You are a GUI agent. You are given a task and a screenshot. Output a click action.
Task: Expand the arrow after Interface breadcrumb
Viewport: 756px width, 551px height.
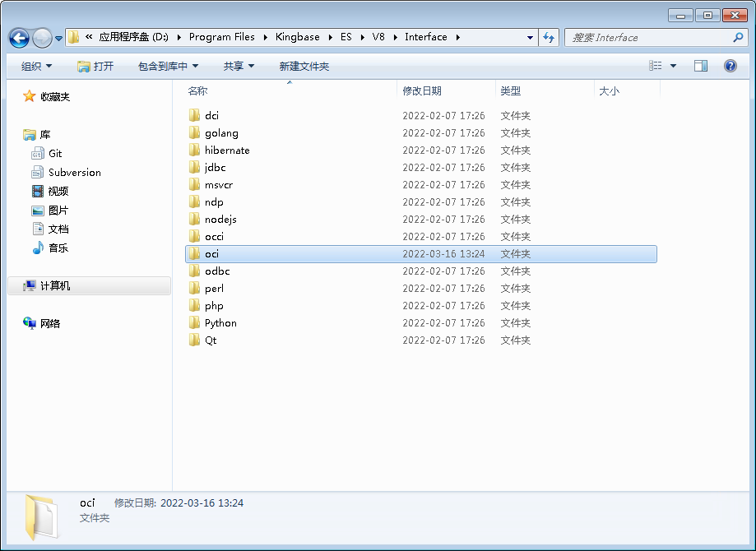point(457,37)
